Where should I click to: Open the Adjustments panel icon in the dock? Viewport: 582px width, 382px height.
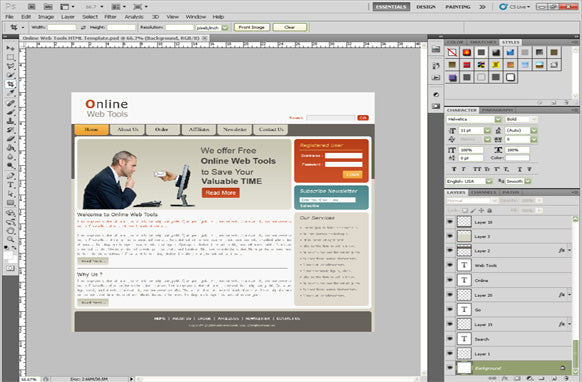pyautogui.click(x=436, y=94)
